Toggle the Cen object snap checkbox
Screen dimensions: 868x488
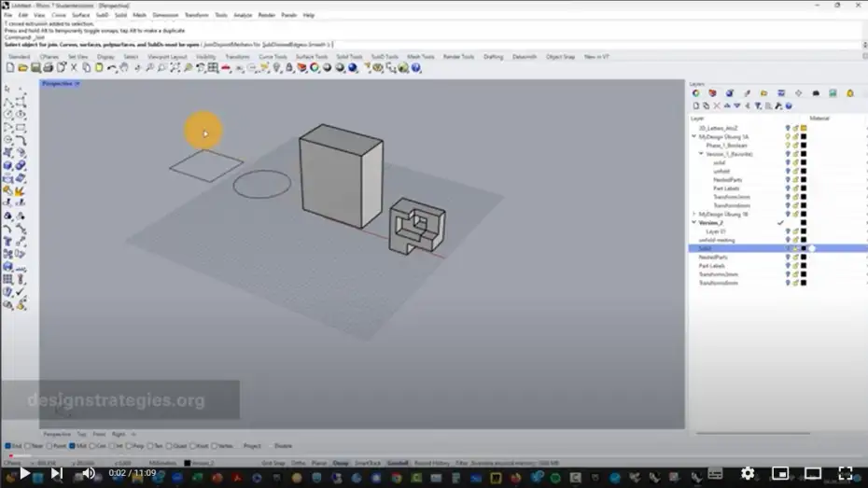[x=92, y=445]
